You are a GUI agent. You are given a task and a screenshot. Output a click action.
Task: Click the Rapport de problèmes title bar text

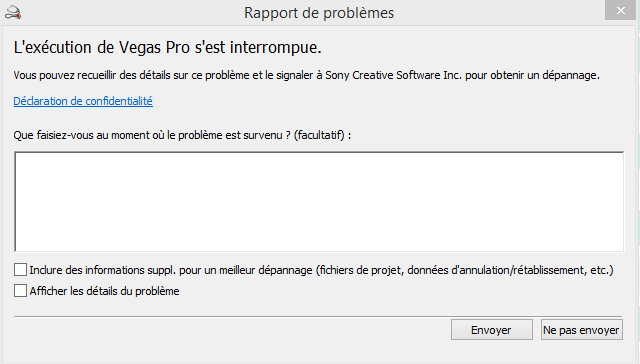pyautogui.click(x=319, y=13)
